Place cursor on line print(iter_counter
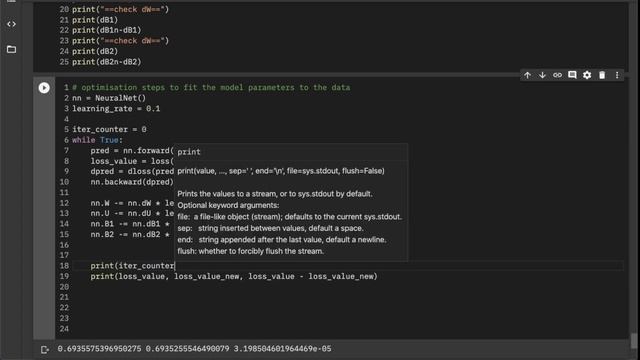Viewport: 640px width, 360px height. tap(133, 266)
